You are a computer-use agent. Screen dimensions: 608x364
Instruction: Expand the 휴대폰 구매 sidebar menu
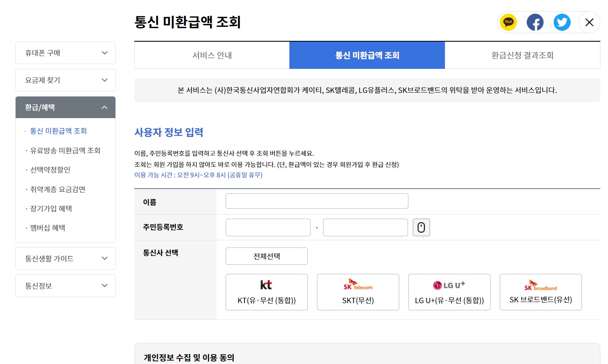(x=65, y=52)
